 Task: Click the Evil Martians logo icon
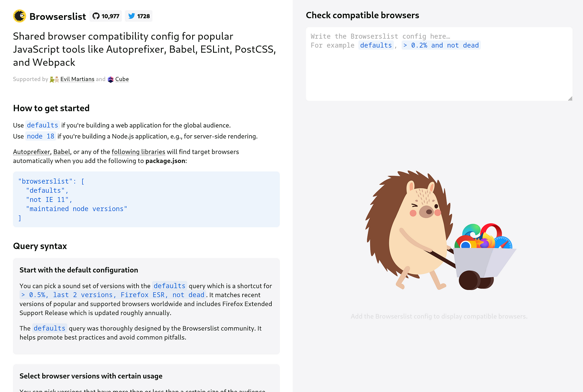point(54,79)
